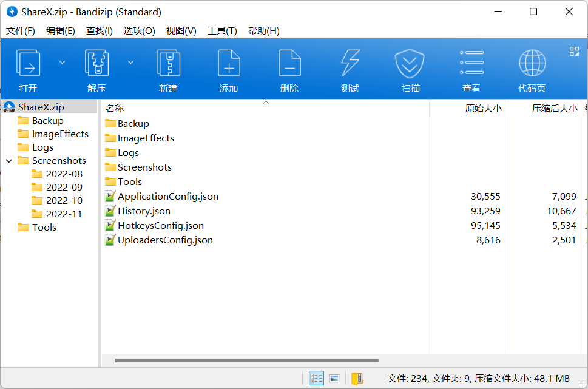This screenshot has width=588, height=389.
Task: Click the original size value 95,145
Action: tap(485, 225)
